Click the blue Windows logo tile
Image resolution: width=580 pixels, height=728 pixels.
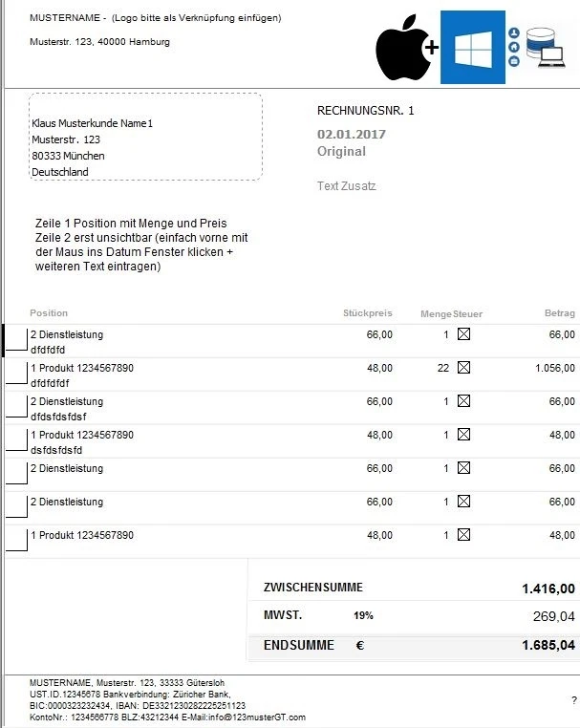pos(473,48)
